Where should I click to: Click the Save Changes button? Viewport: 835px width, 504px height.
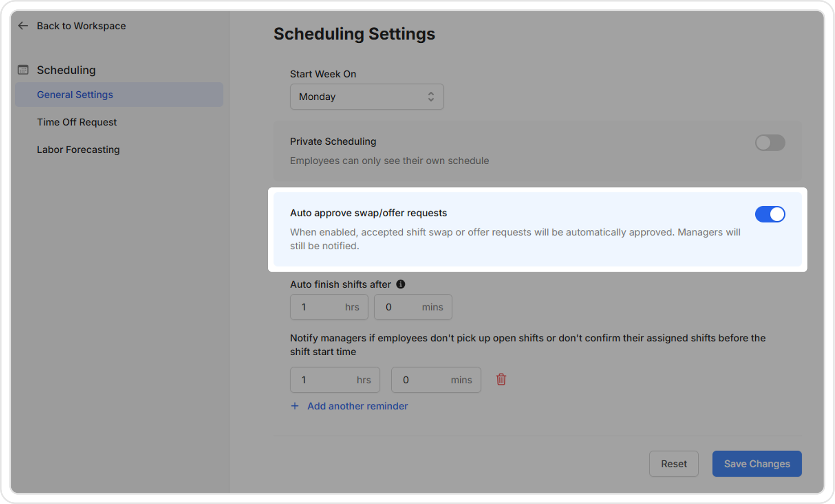(757, 463)
